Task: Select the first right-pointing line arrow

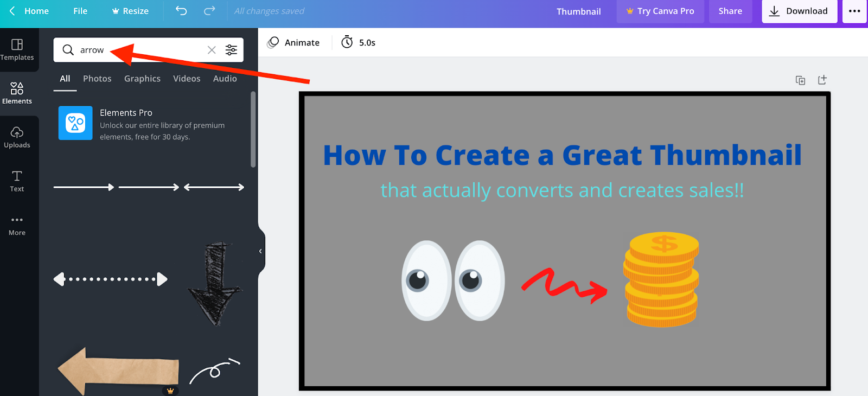Action: pos(84,187)
